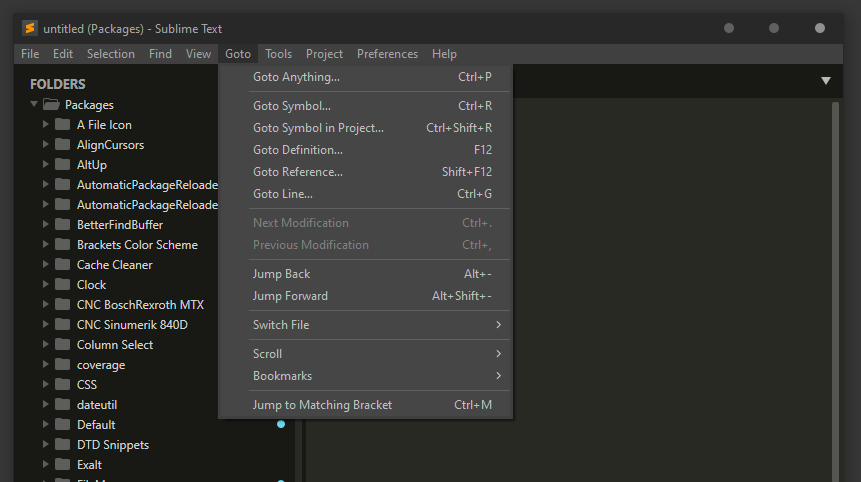Viewport: 861px width, 482px height.
Task: Click the Cache Cleaner folder icon
Action: point(63,265)
